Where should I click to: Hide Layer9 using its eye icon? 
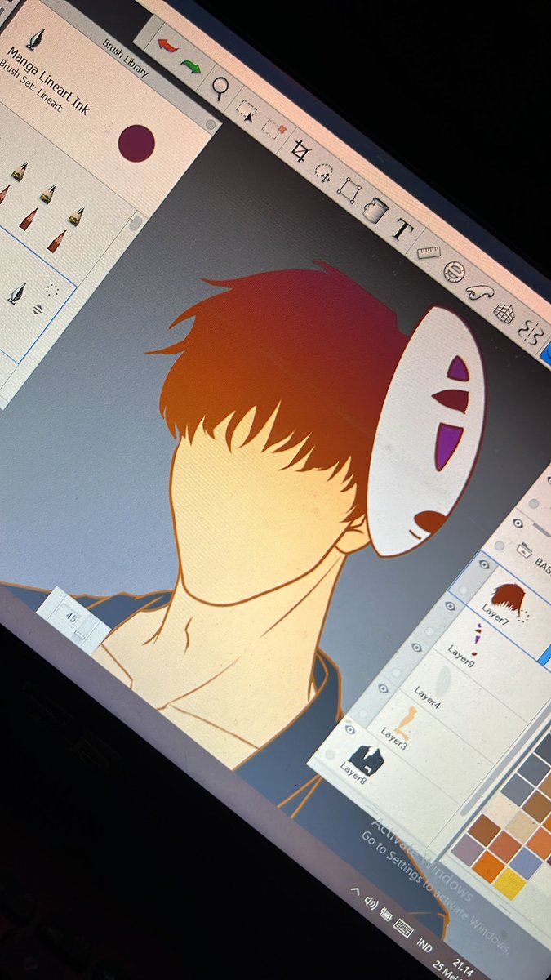[x=451, y=606]
